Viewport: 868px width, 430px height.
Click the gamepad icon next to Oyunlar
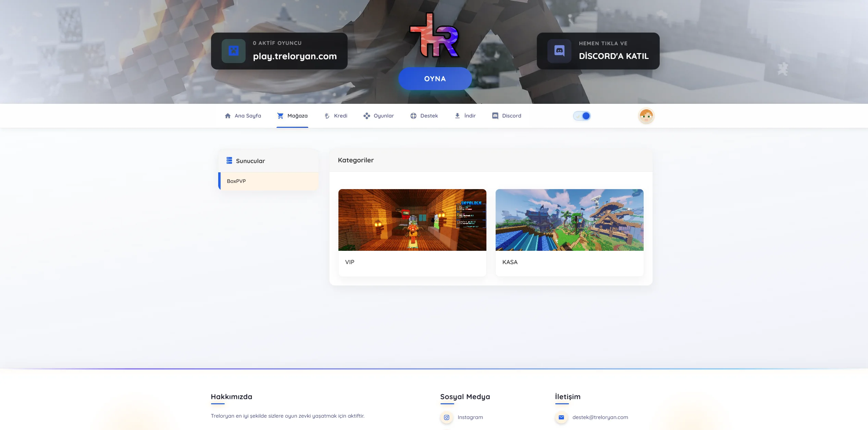coord(367,116)
